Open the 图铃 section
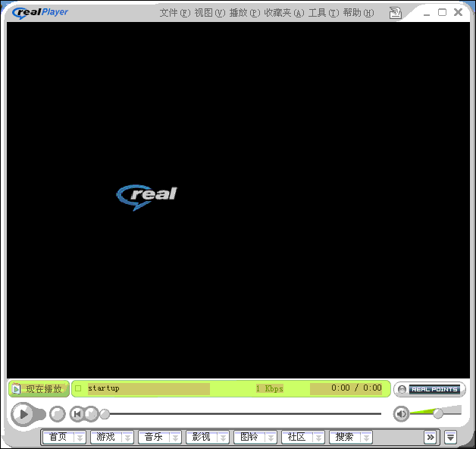The image size is (476, 449). (x=249, y=437)
